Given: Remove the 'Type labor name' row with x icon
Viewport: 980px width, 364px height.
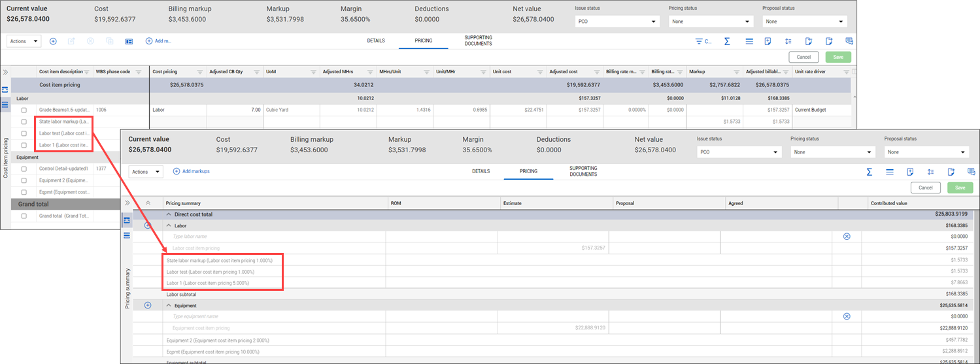Looking at the screenshot, I should [x=847, y=236].
